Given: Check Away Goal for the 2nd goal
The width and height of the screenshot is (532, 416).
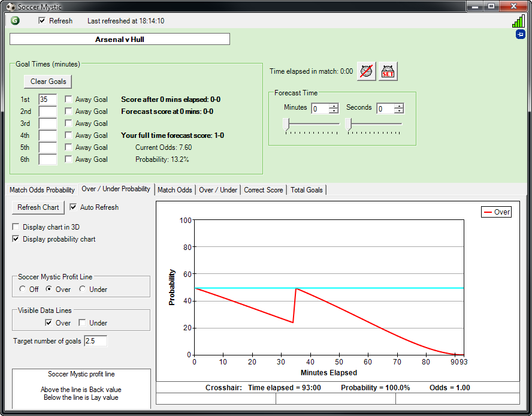Looking at the screenshot, I should tap(68, 111).
